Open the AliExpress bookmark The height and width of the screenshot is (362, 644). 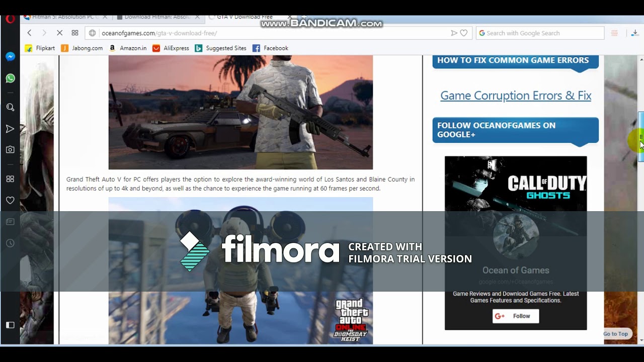[171, 48]
